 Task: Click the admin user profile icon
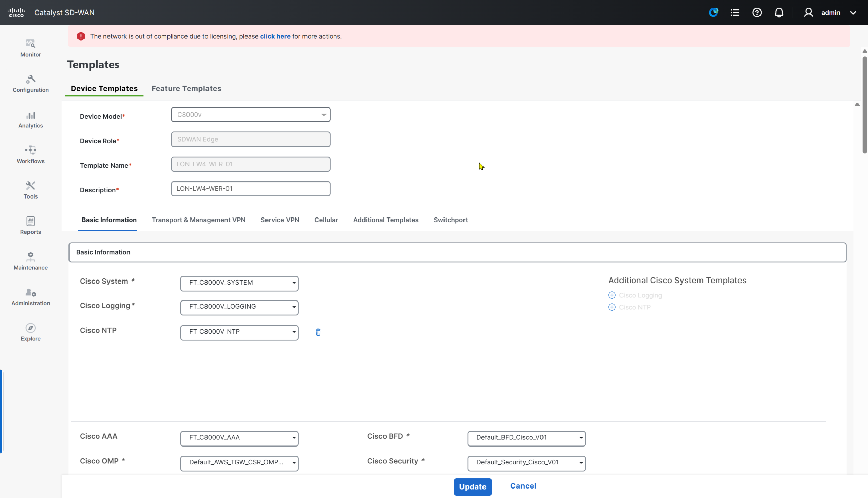[808, 13]
